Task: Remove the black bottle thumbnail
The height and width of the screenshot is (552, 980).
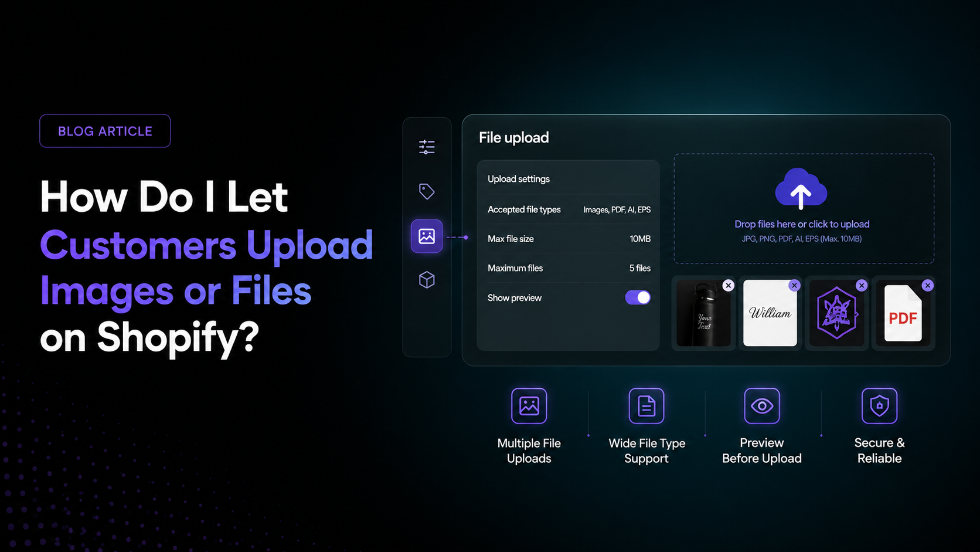Action: [729, 285]
